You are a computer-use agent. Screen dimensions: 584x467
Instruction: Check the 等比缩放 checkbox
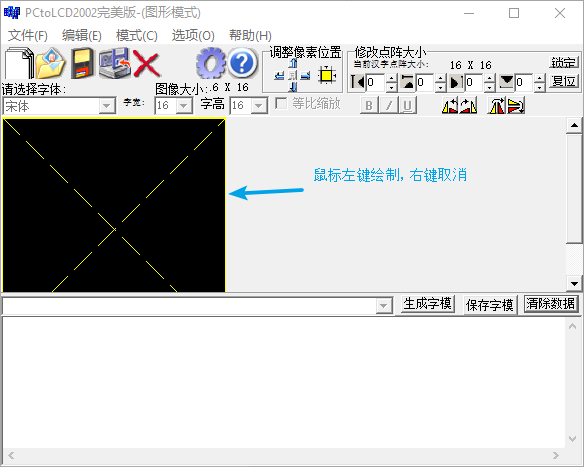coord(281,104)
